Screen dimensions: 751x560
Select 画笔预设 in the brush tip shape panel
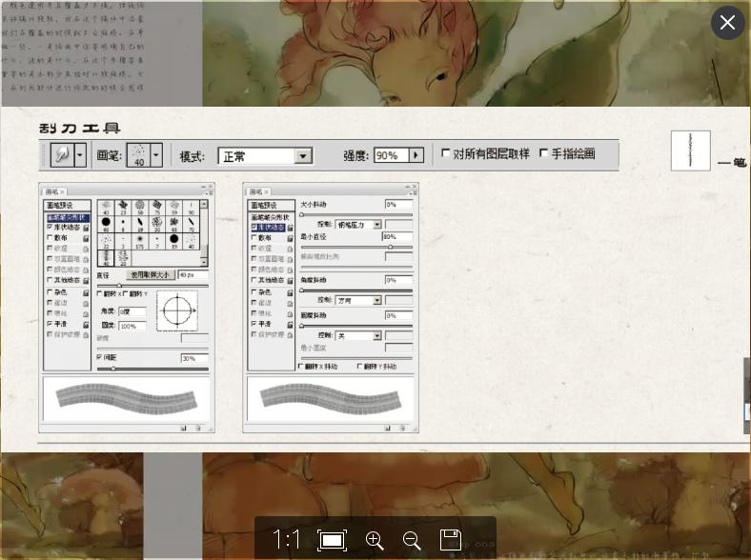[x=67, y=206]
